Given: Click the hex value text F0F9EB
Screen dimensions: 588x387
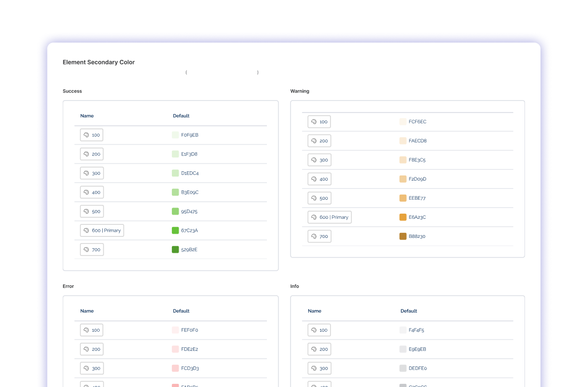Looking at the screenshot, I should 190,135.
